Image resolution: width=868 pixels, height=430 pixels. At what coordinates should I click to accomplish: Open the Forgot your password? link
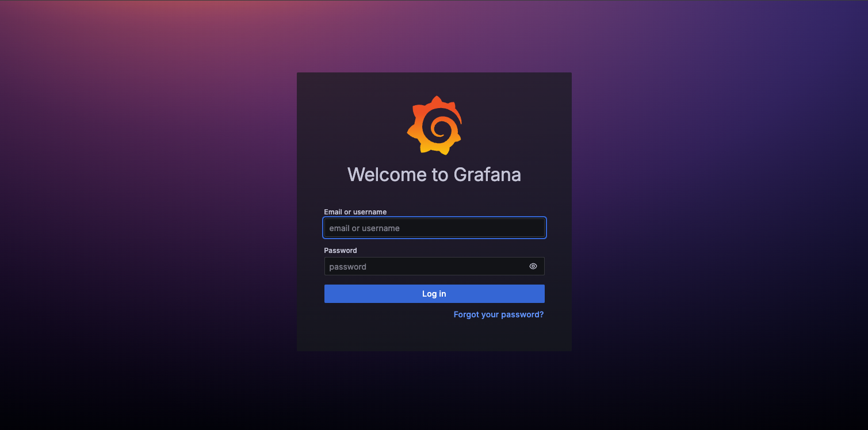(x=499, y=314)
